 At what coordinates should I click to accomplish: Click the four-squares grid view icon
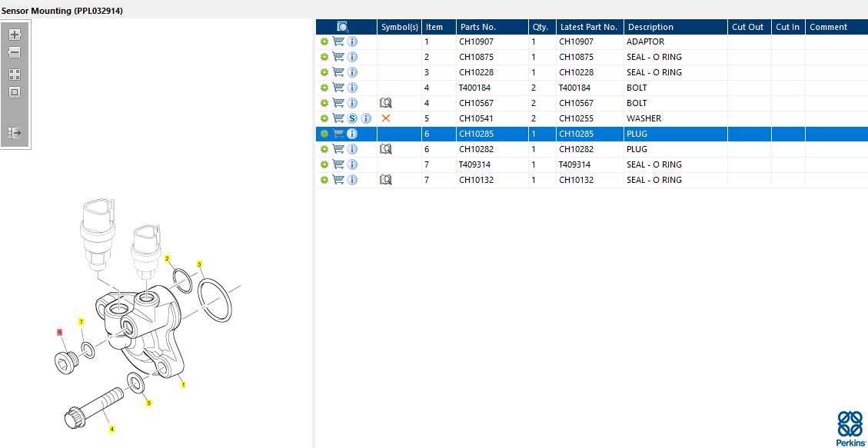pyautogui.click(x=15, y=75)
